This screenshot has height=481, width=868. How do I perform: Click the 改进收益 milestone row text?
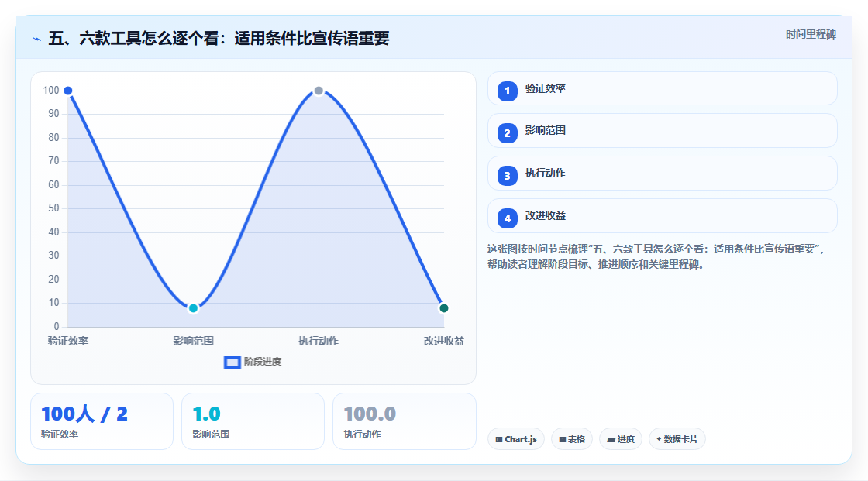point(546,216)
